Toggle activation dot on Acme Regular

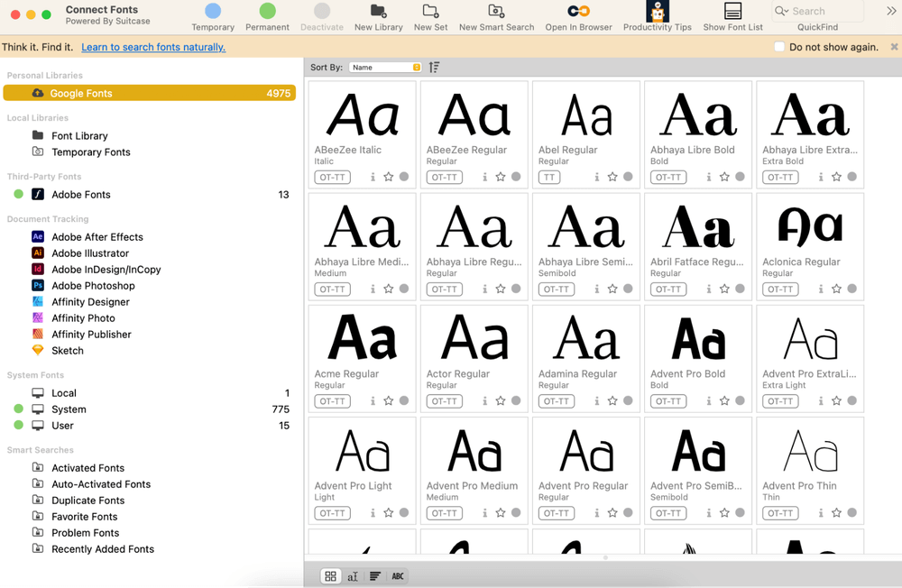point(404,401)
